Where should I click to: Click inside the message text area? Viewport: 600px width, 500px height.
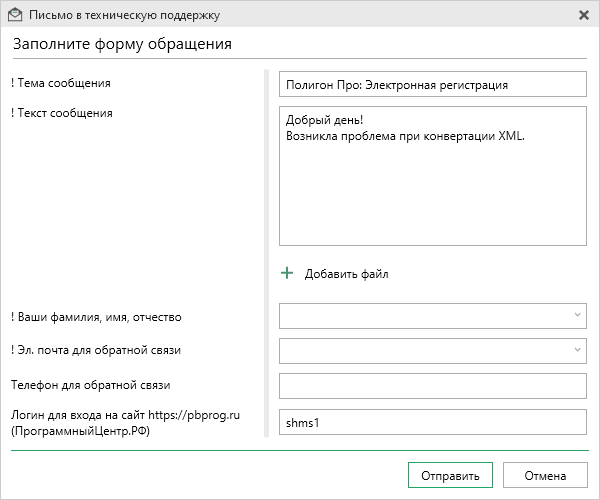[x=433, y=176]
